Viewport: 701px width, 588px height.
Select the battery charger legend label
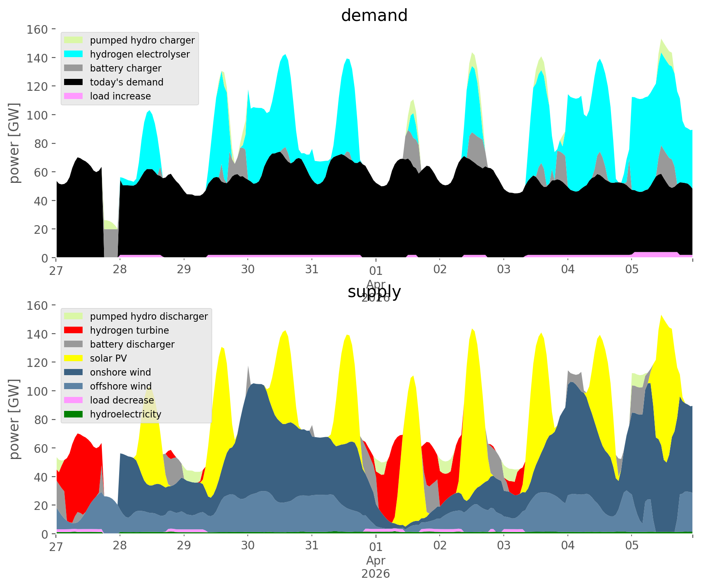(x=125, y=68)
